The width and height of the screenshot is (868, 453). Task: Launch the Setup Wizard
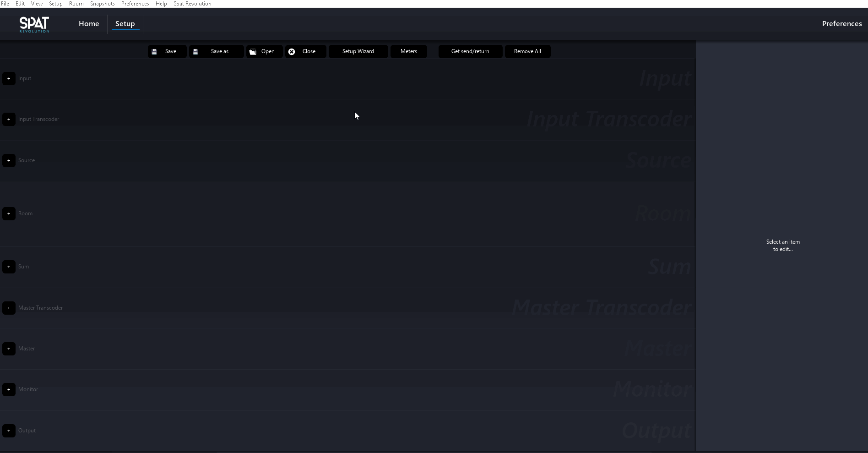(x=358, y=51)
